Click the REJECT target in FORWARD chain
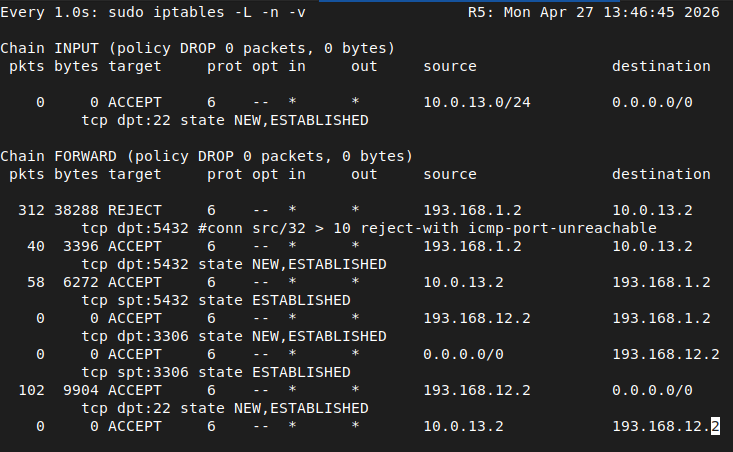 click(135, 210)
